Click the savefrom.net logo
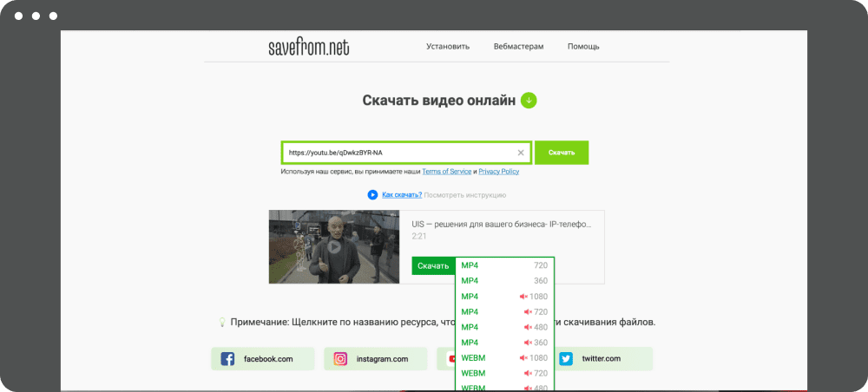Screen dimensions: 868x392 coord(309,48)
